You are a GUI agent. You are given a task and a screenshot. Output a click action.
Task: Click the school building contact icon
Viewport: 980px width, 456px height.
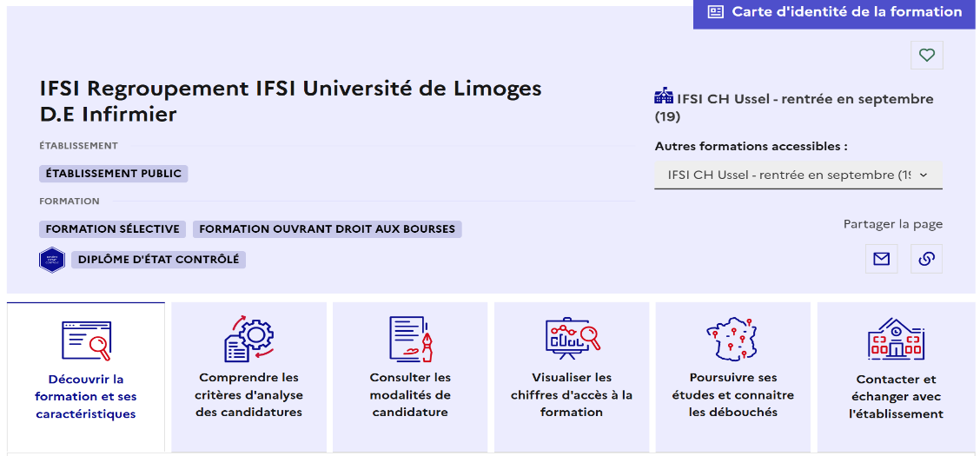tap(896, 339)
